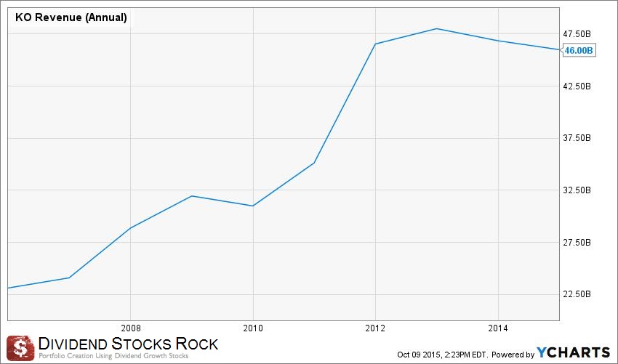Select the 2012 x-axis label
The height and width of the screenshot is (364, 618).
pos(375,327)
